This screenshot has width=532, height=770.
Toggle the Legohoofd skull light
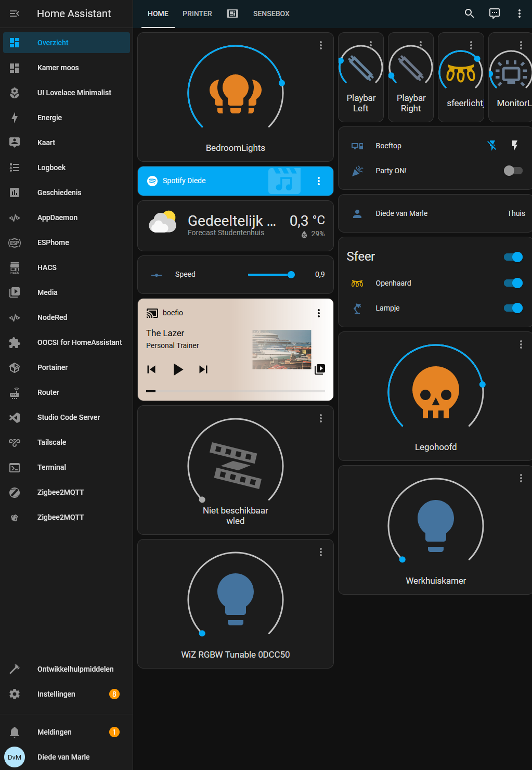click(x=436, y=393)
